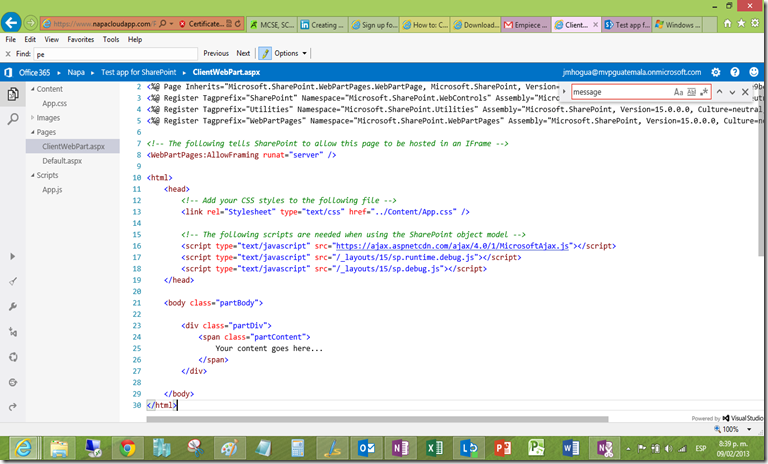Open the Office 365 settings gear

point(716,72)
